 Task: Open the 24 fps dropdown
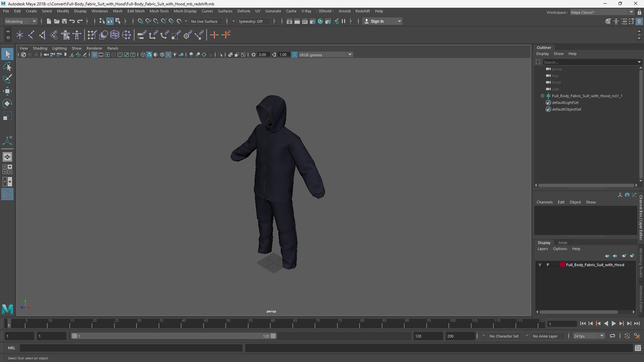click(589, 336)
